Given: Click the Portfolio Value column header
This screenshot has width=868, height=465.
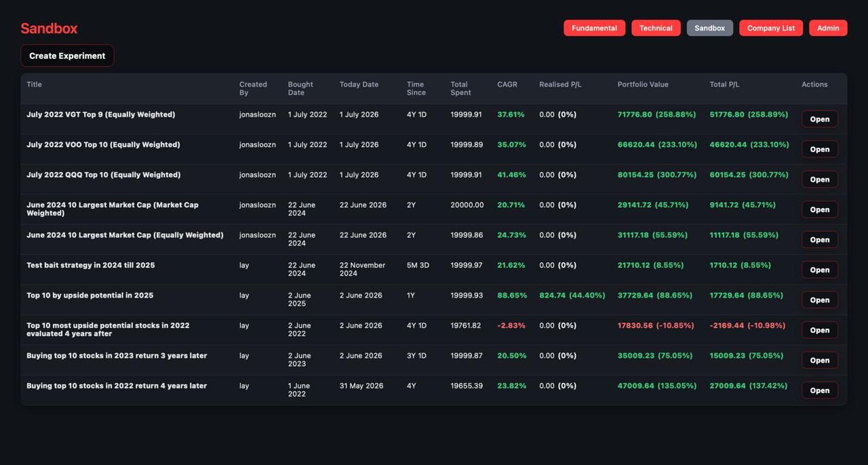Looking at the screenshot, I should [643, 85].
